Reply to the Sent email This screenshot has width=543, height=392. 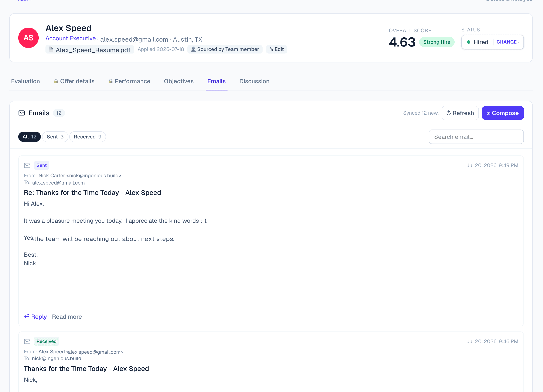tap(35, 317)
